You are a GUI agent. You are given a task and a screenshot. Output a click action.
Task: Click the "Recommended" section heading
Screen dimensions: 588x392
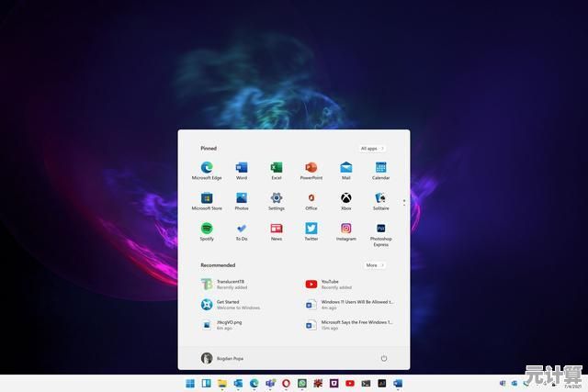tap(218, 265)
